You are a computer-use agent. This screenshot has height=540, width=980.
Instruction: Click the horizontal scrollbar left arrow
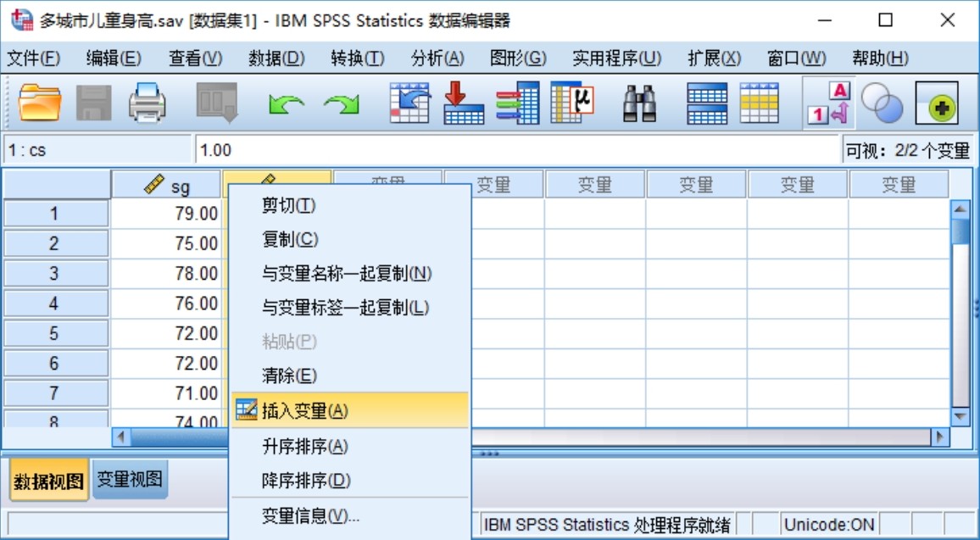[x=121, y=437]
